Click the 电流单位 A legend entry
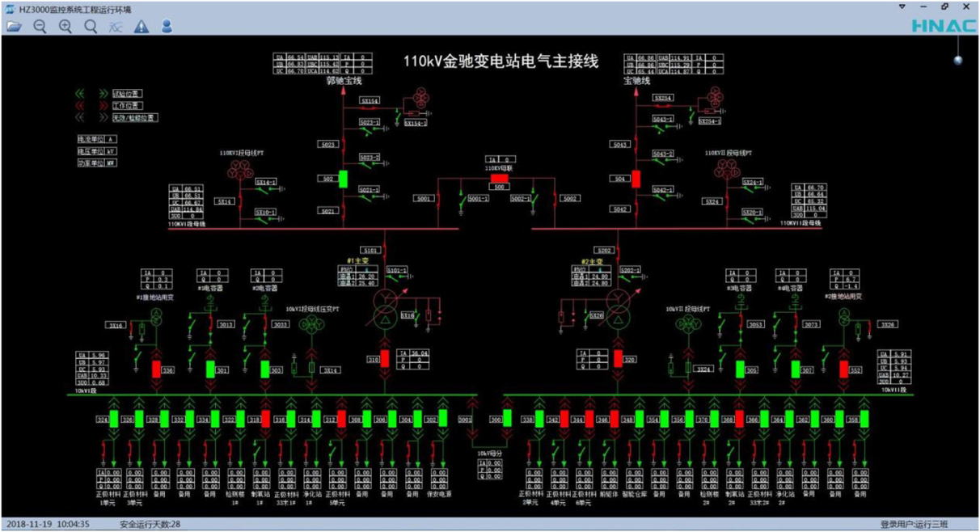The height and width of the screenshot is (532, 980). click(96, 139)
